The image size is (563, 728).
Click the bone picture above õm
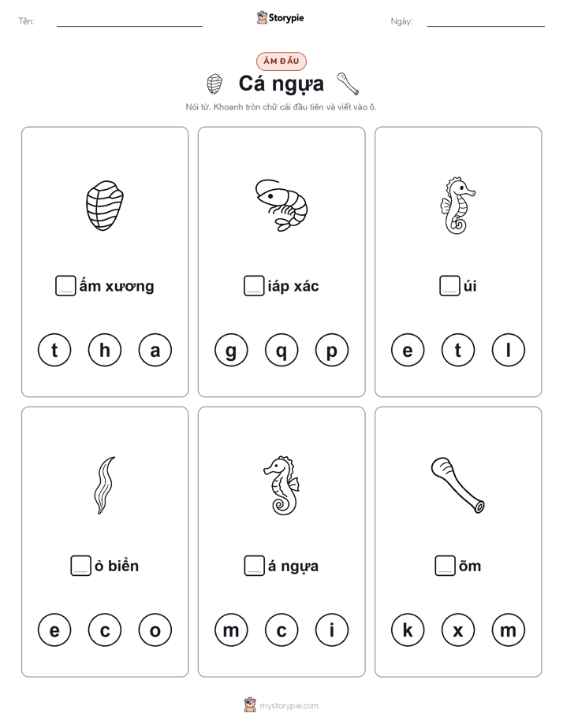click(458, 485)
